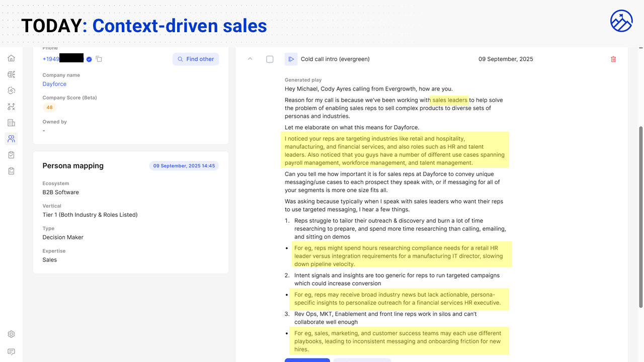Screen dimensions: 644x362
Task: Click the Generated play label
Action: [303, 80]
